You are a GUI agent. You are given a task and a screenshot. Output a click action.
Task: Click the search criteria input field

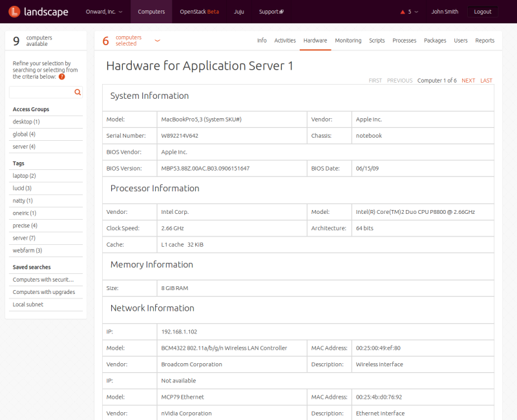pos(41,92)
